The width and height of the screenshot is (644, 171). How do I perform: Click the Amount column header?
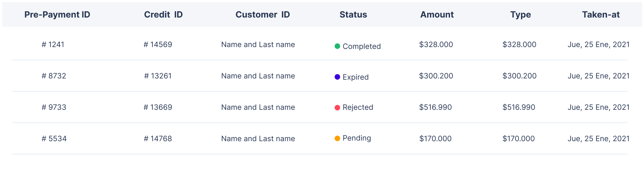[437, 14]
